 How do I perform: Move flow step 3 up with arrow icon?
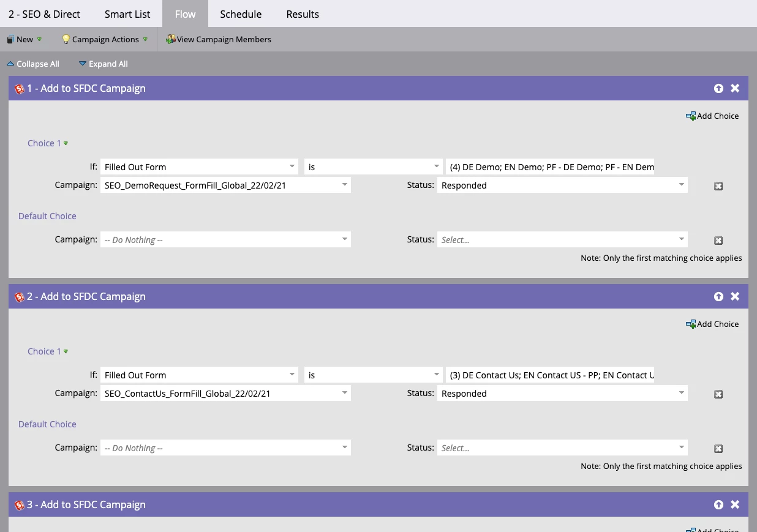tap(718, 504)
